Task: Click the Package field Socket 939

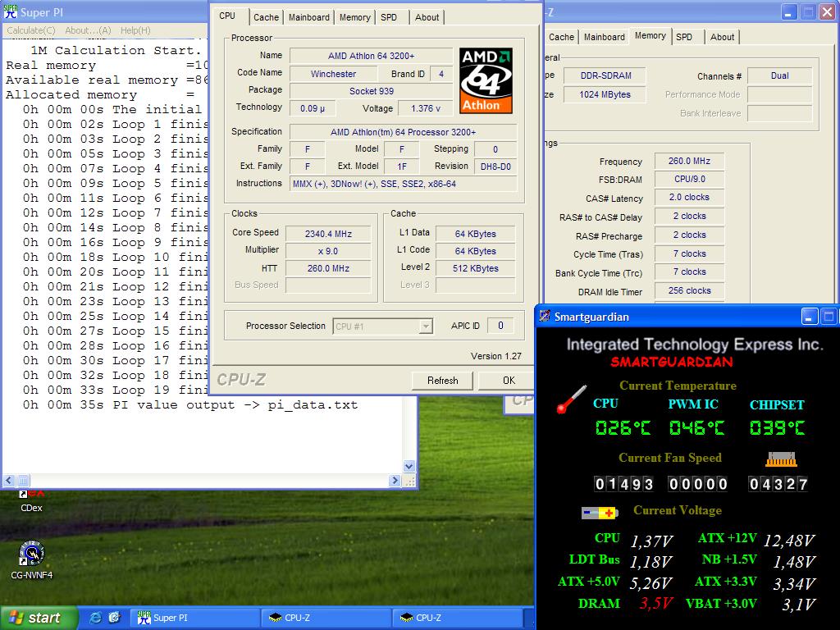Action: pos(372,91)
